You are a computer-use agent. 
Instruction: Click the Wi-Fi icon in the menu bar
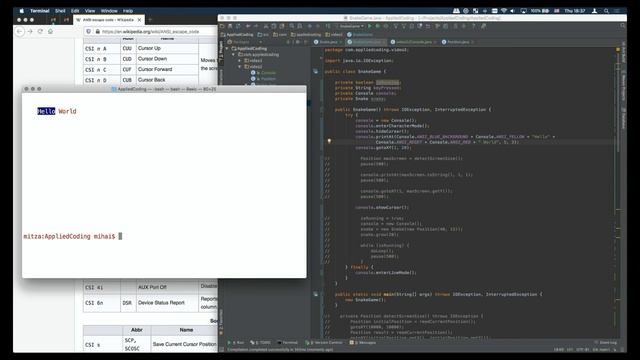pyautogui.click(x=504, y=11)
